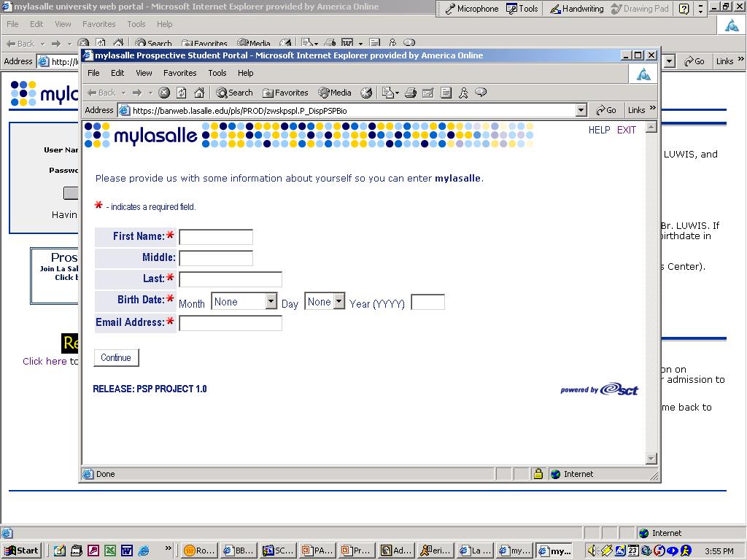Click the Last name input field
The width and height of the screenshot is (747, 560).
[x=231, y=279]
